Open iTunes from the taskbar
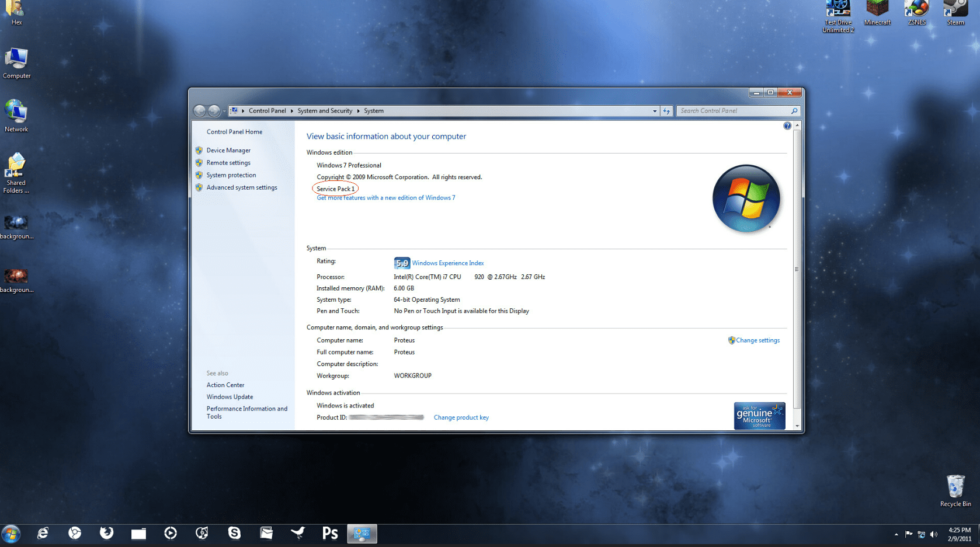 pyautogui.click(x=202, y=533)
